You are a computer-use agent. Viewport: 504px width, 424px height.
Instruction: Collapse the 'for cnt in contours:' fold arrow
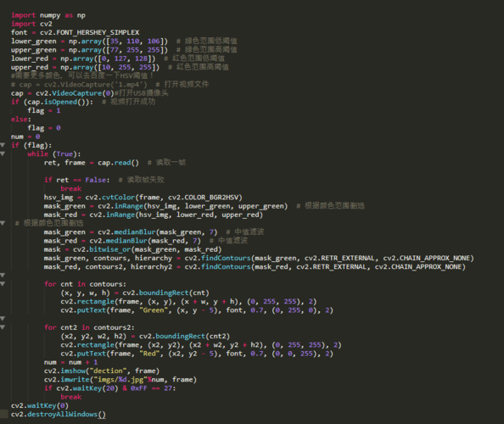coord(3,284)
